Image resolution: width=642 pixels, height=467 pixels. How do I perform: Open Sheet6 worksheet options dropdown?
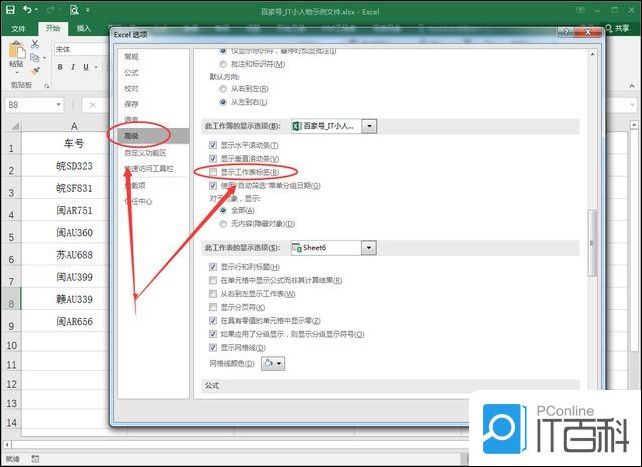[x=369, y=248]
